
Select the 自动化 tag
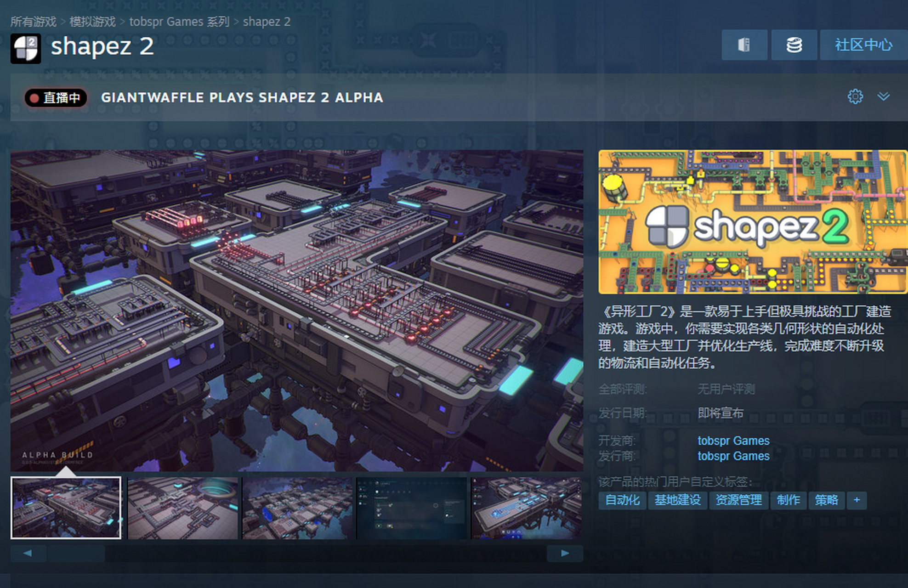click(622, 500)
